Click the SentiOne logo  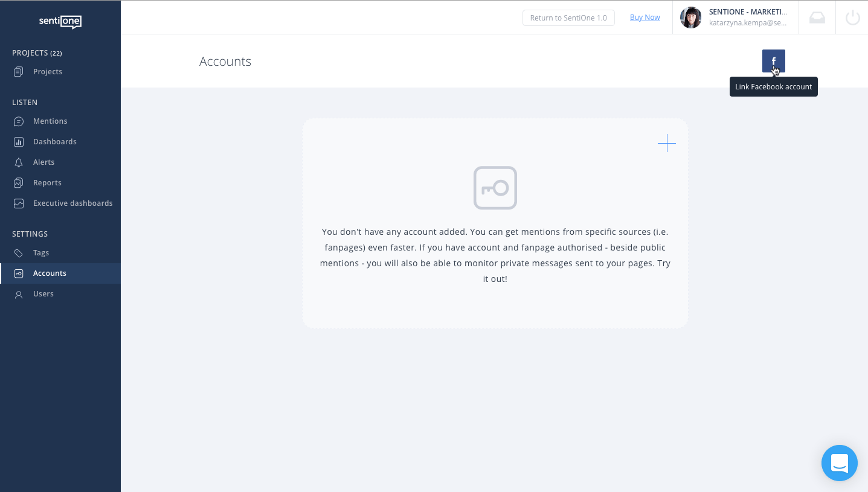coord(60,22)
